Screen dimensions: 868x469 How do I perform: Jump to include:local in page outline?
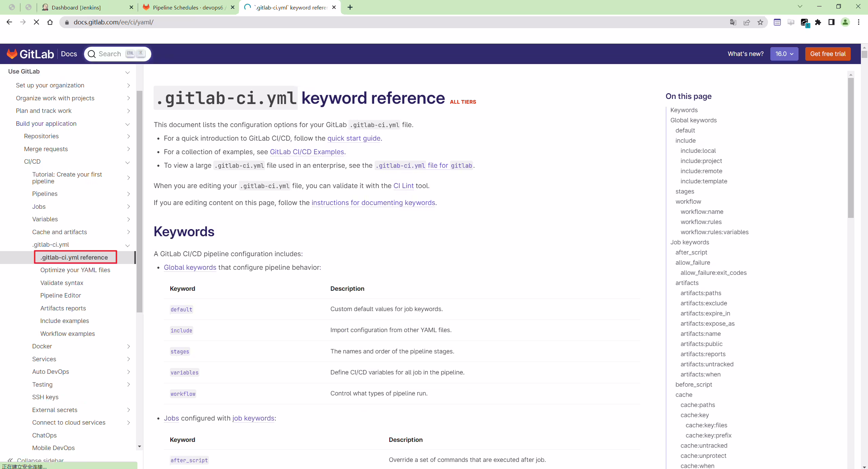click(x=698, y=151)
